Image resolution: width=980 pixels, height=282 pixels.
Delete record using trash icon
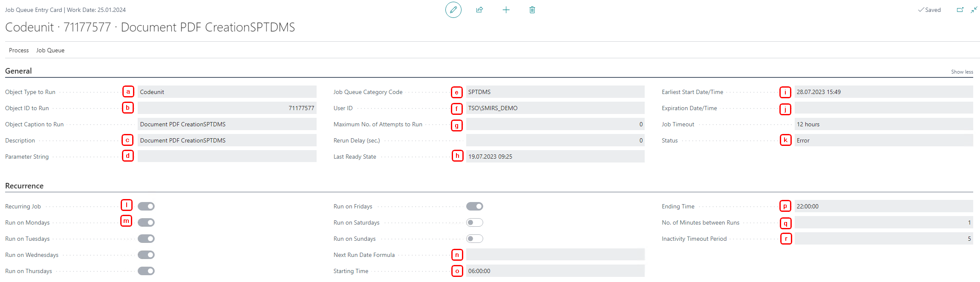532,10
